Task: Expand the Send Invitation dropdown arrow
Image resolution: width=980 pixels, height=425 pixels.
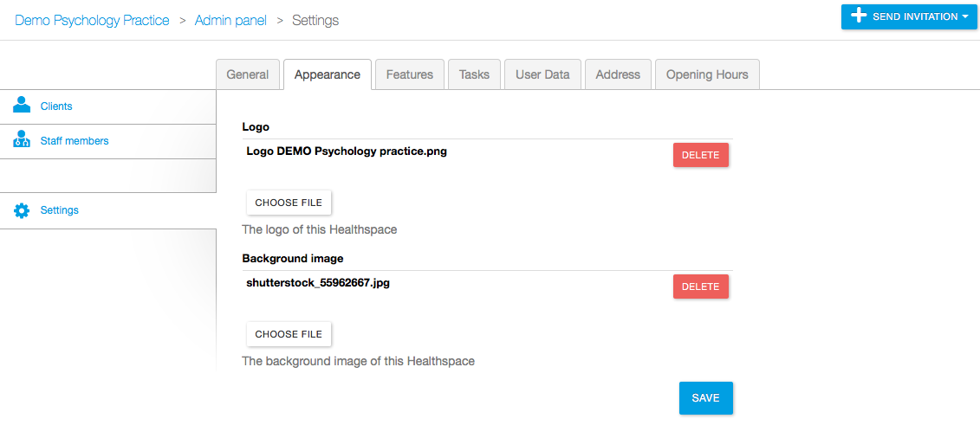Action: tap(964, 16)
